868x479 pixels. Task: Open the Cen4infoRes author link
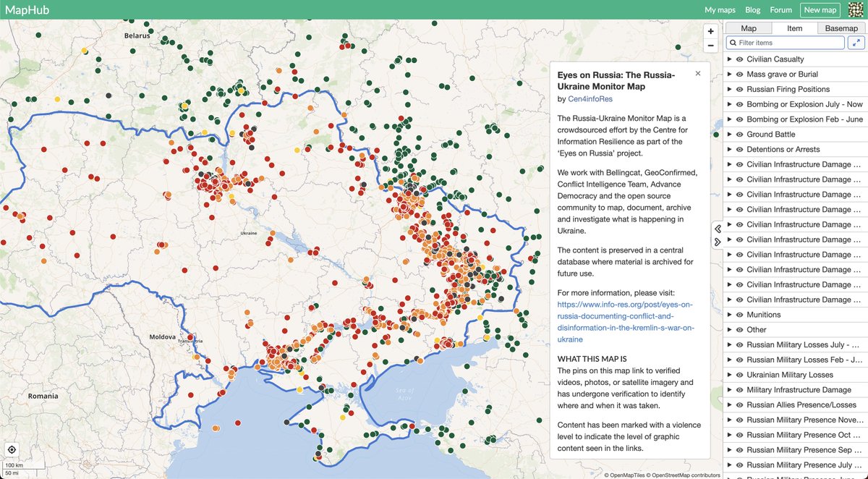click(x=590, y=98)
